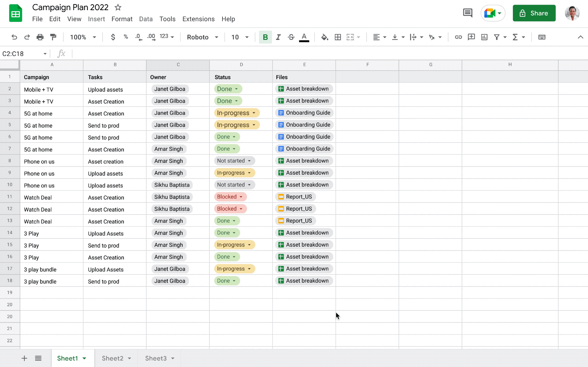Decrease decimal places icon
The width and height of the screenshot is (588, 367).
pos(139,37)
